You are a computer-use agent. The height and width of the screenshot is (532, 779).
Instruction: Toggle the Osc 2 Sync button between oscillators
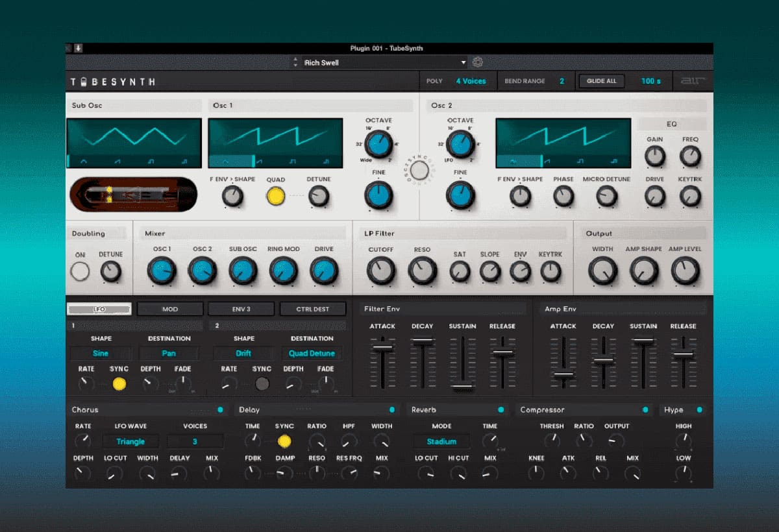[x=420, y=170]
